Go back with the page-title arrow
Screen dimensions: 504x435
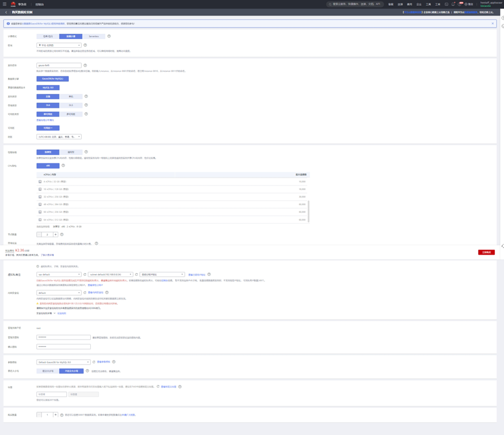pos(6,12)
